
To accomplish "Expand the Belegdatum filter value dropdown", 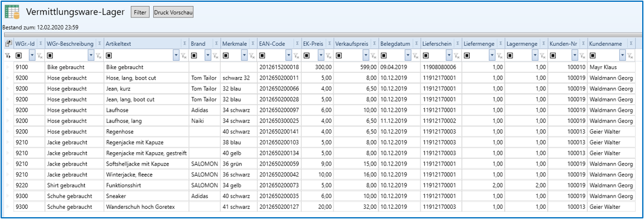I will [408, 55].
